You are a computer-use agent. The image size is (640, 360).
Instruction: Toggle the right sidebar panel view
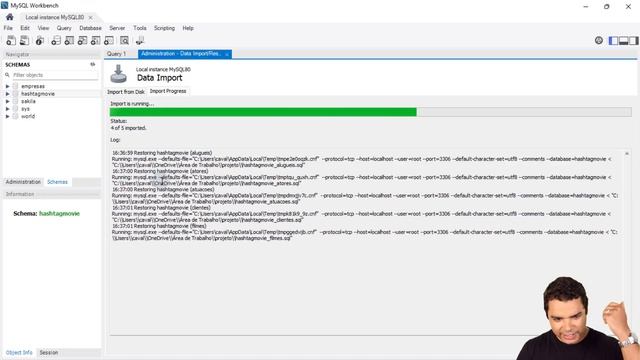633,40
